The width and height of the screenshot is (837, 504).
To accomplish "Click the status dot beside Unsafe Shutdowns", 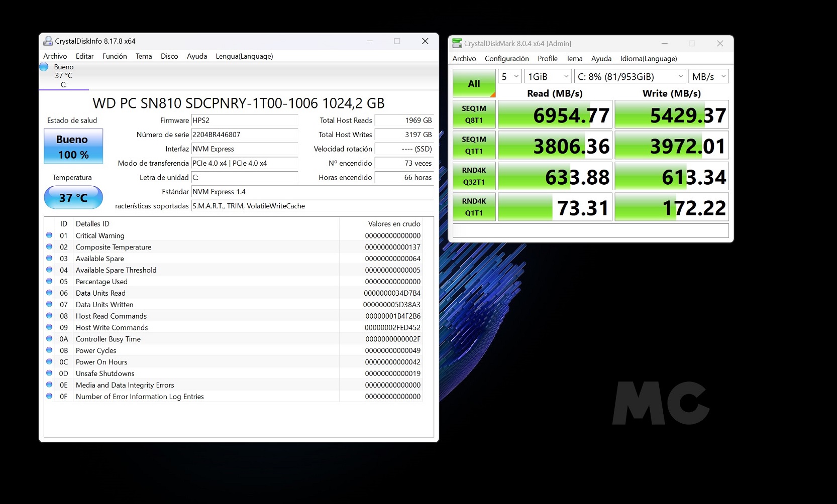I will 49,373.
